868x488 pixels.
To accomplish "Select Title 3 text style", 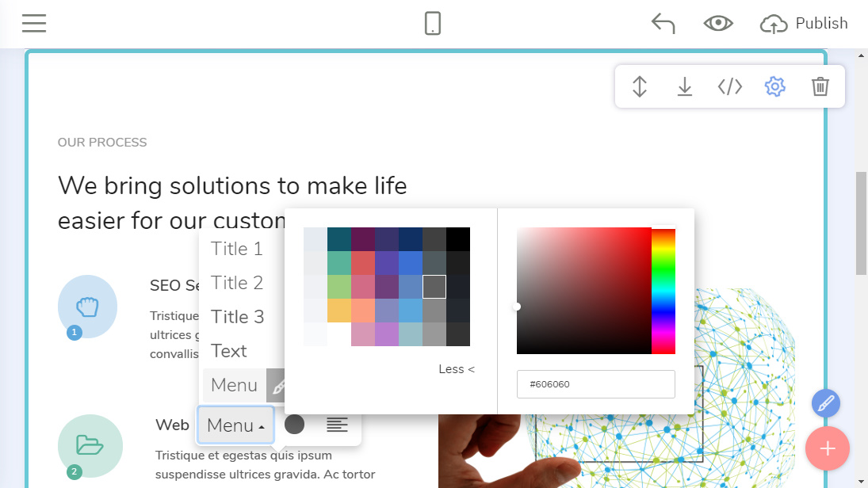I will pos(238,317).
